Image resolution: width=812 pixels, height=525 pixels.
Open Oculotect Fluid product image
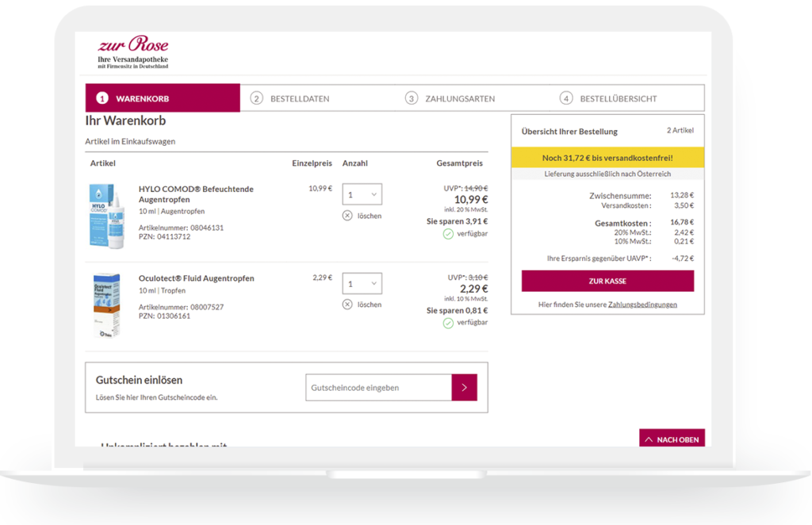point(106,305)
